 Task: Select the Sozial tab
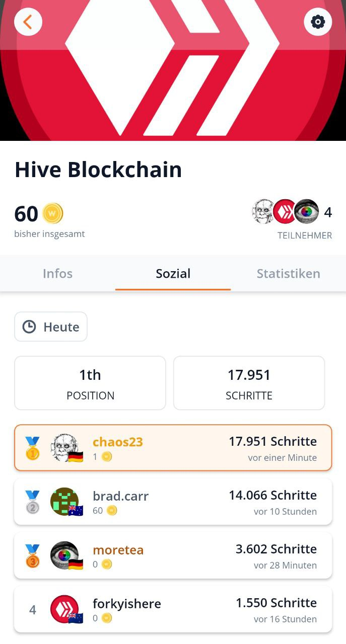[x=173, y=274]
